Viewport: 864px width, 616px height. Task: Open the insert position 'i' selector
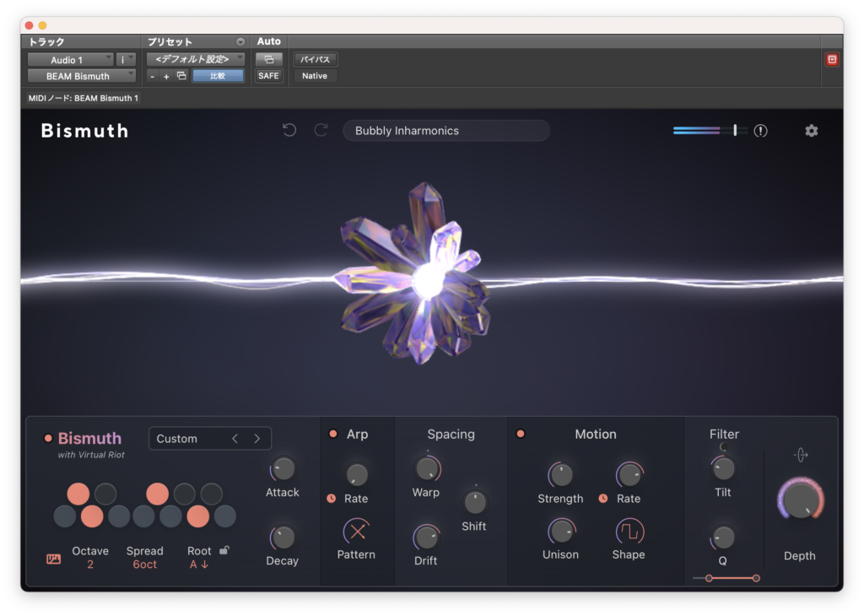127,60
